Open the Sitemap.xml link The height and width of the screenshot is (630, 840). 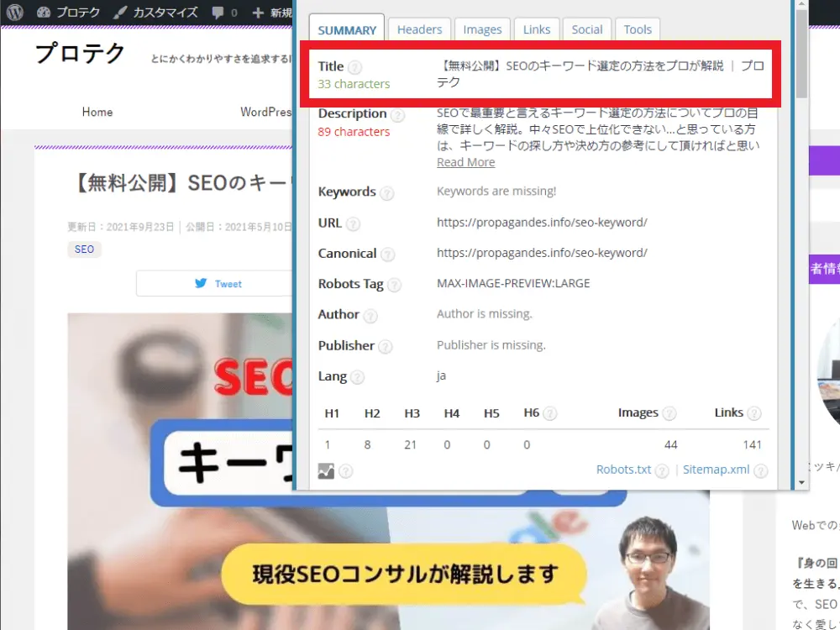point(716,470)
